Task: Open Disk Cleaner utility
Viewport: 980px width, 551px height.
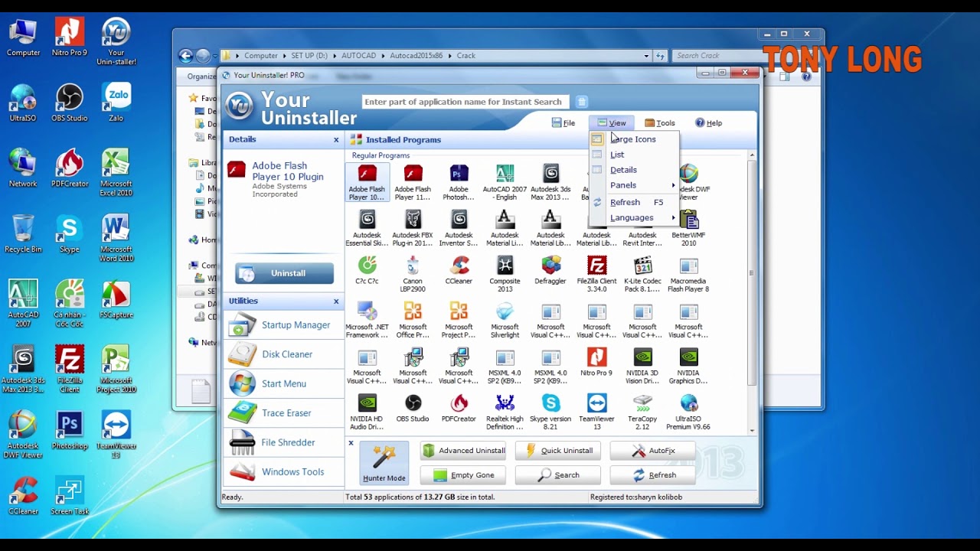Action: coord(284,354)
